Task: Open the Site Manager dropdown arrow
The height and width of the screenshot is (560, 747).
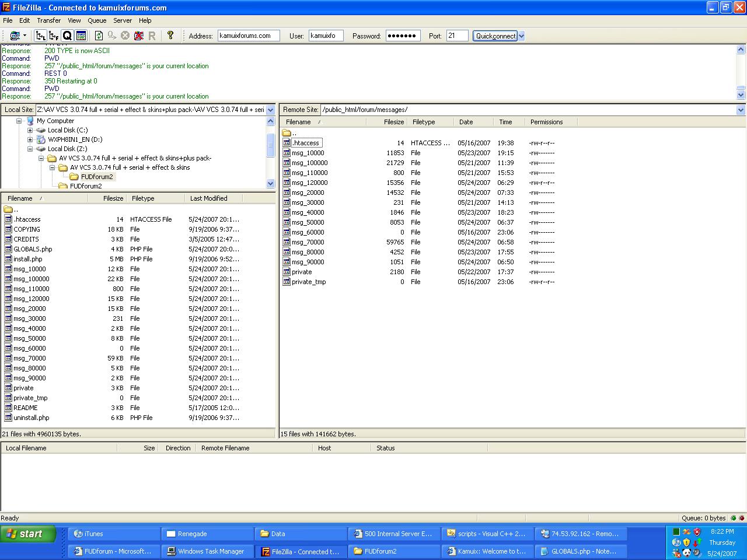Action: coord(25,36)
